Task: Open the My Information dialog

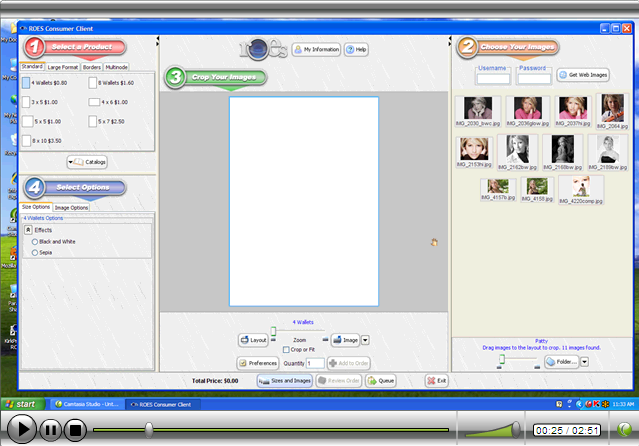Action: tap(316, 49)
